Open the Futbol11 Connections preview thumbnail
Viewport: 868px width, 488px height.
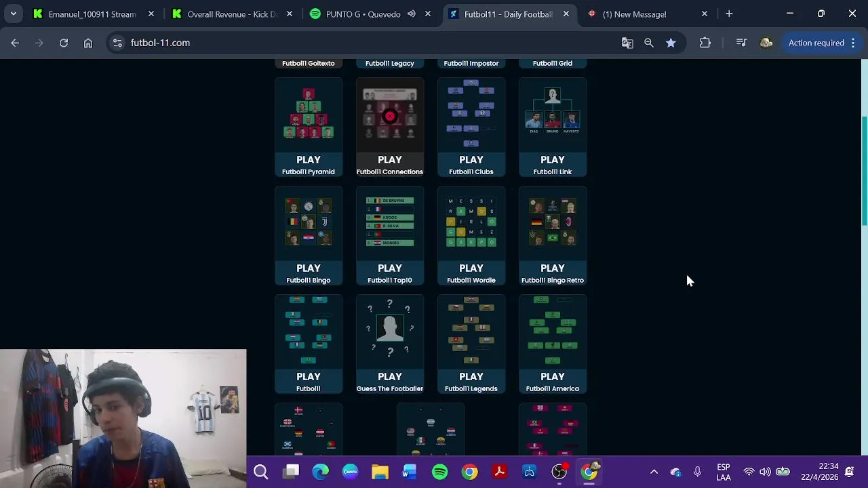[x=390, y=115]
